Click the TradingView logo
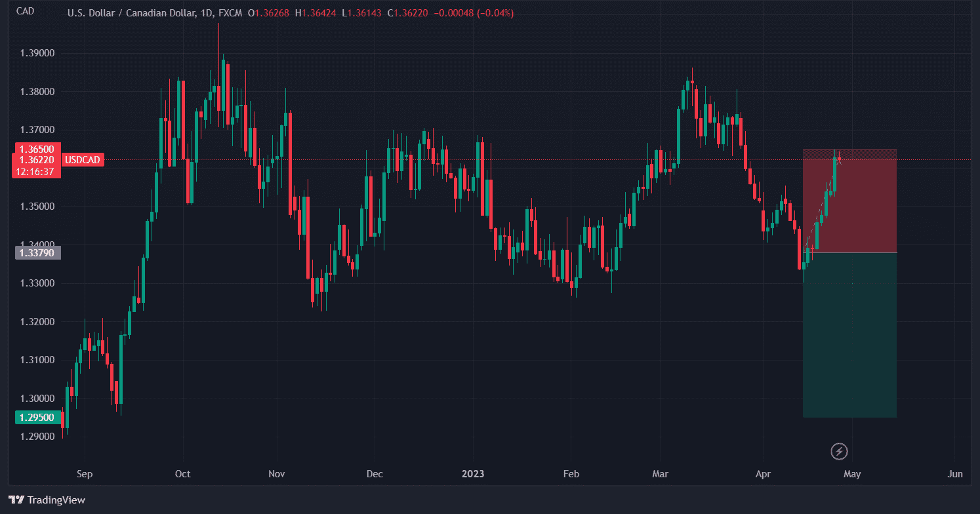 47,500
